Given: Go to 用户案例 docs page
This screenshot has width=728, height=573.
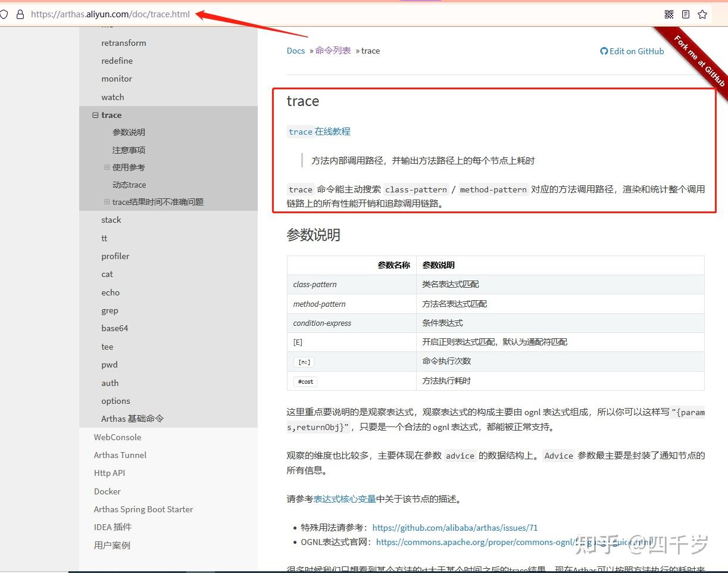Looking at the screenshot, I should (112, 545).
